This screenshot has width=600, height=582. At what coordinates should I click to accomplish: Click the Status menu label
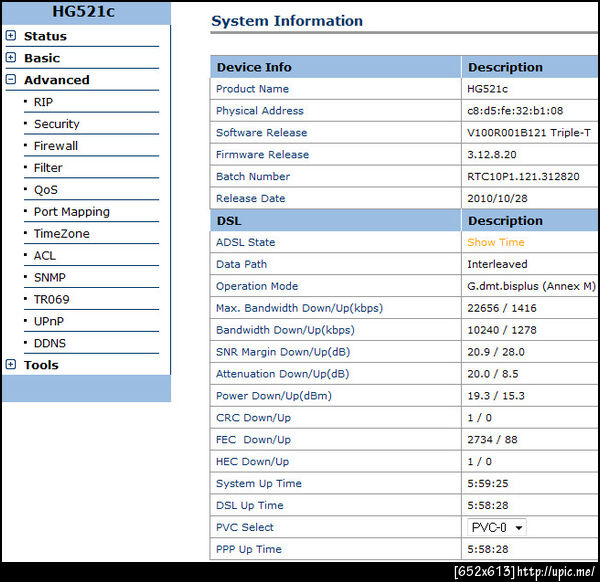point(45,36)
